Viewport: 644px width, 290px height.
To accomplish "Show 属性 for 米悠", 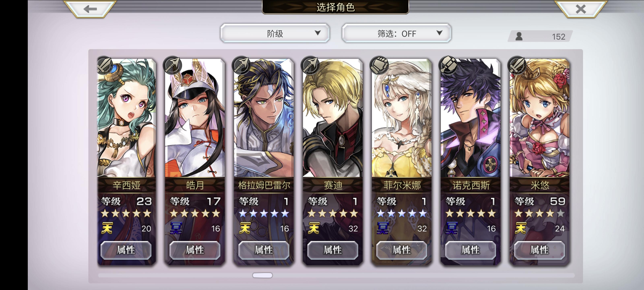I will coord(540,250).
